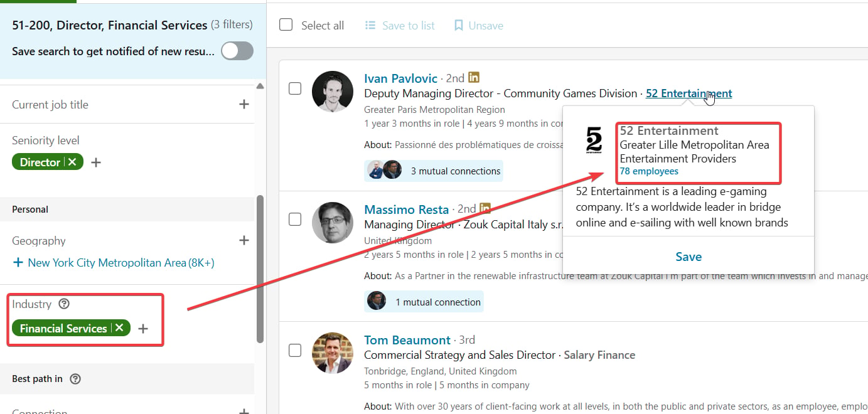Remove the Financial Services industry filter

[119, 328]
